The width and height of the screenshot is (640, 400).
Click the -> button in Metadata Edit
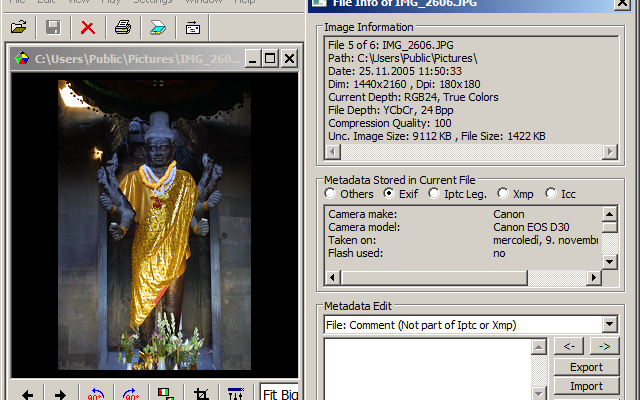pyautogui.click(x=604, y=346)
